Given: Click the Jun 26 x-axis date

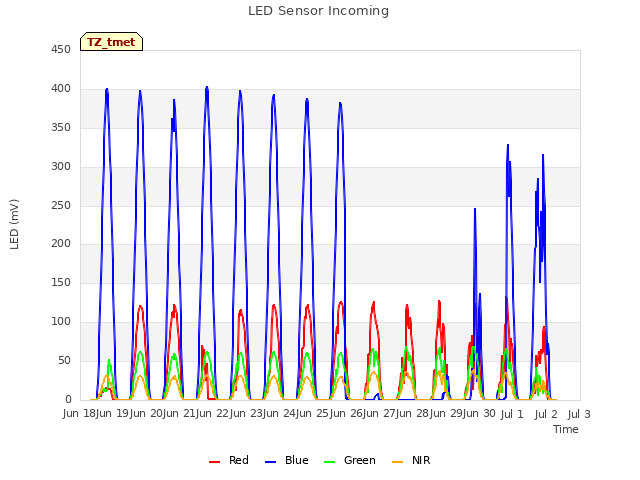Looking at the screenshot, I should click(x=347, y=414).
